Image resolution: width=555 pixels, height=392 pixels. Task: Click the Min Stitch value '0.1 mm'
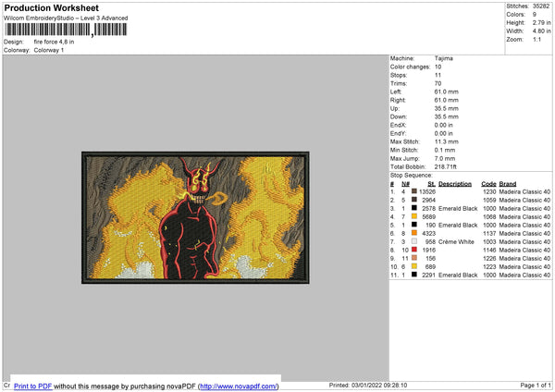pos(445,150)
